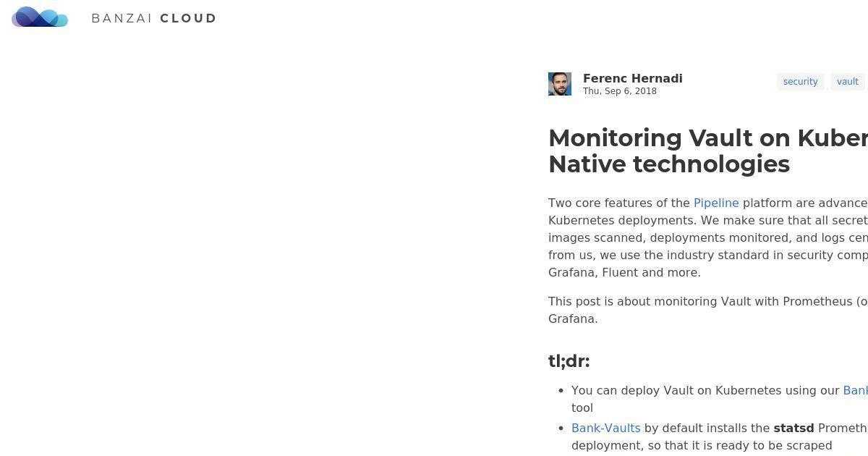Follow the truncated Bank link in first bullet
Image resolution: width=868 pixels, height=456 pixels.
(855, 390)
